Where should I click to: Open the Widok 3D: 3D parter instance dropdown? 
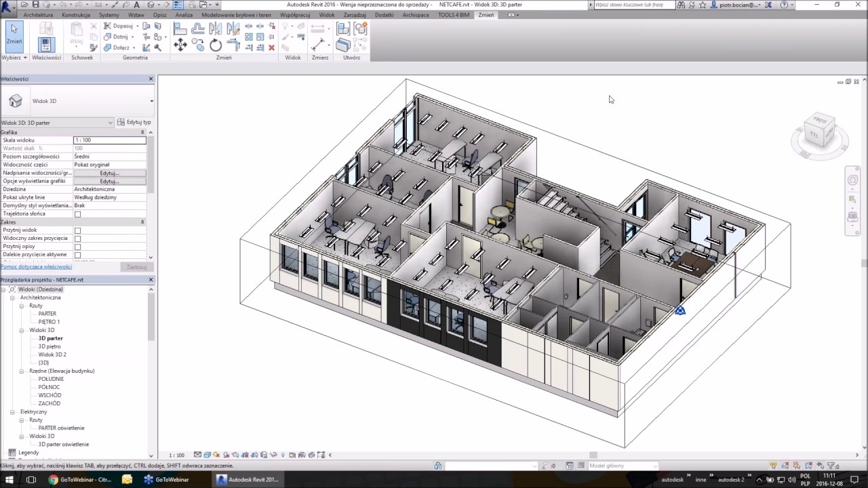pyautogui.click(x=111, y=123)
